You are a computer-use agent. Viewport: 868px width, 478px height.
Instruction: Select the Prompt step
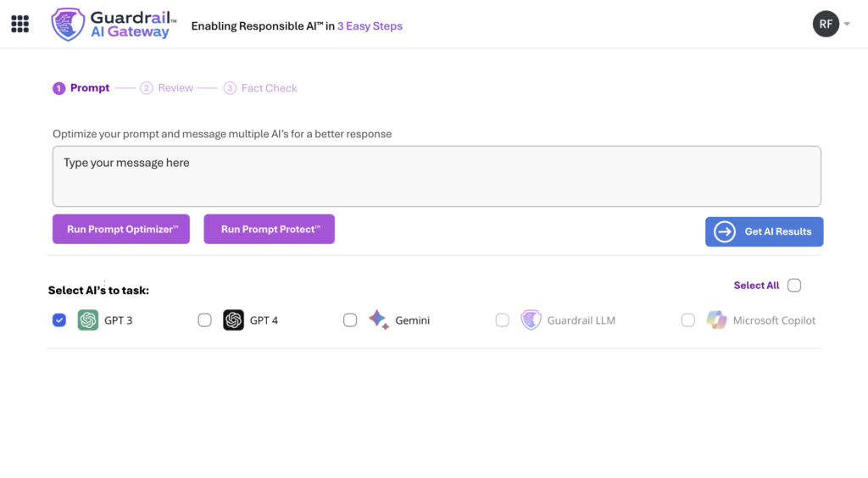(x=81, y=88)
